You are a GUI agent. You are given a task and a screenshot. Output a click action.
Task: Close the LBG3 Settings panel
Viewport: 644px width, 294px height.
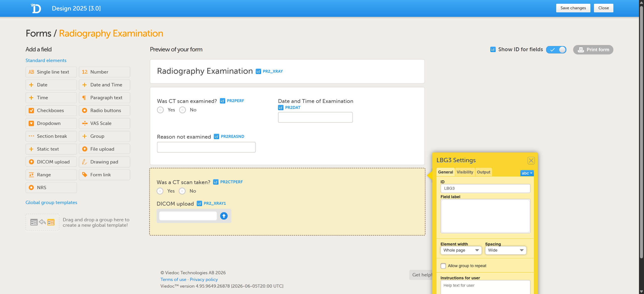pyautogui.click(x=531, y=160)
